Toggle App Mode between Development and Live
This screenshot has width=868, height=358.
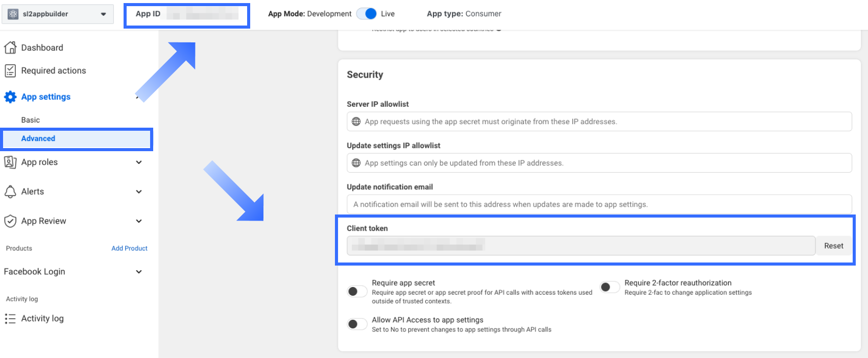(367, 14)
